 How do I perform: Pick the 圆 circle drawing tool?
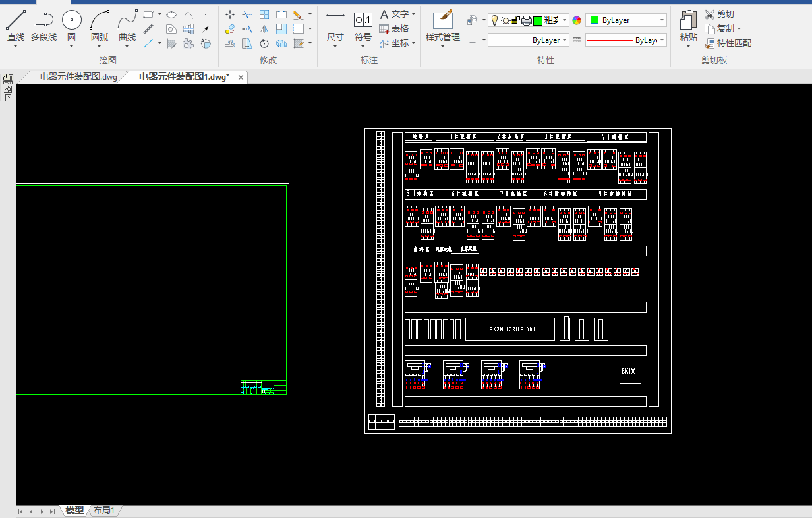(x=71, y=26)
